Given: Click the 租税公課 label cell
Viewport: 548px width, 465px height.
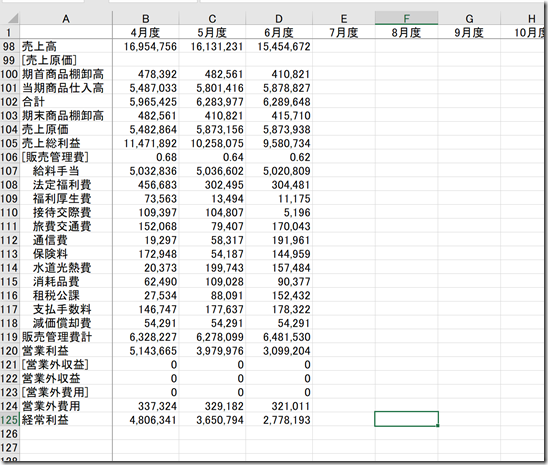Looking at the screenshot, I should 66,295.
